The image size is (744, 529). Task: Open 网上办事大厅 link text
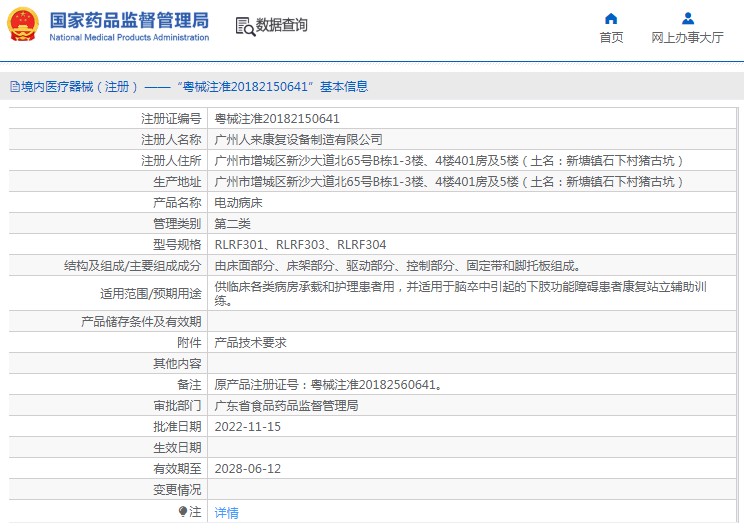click(x=688, y=37)
